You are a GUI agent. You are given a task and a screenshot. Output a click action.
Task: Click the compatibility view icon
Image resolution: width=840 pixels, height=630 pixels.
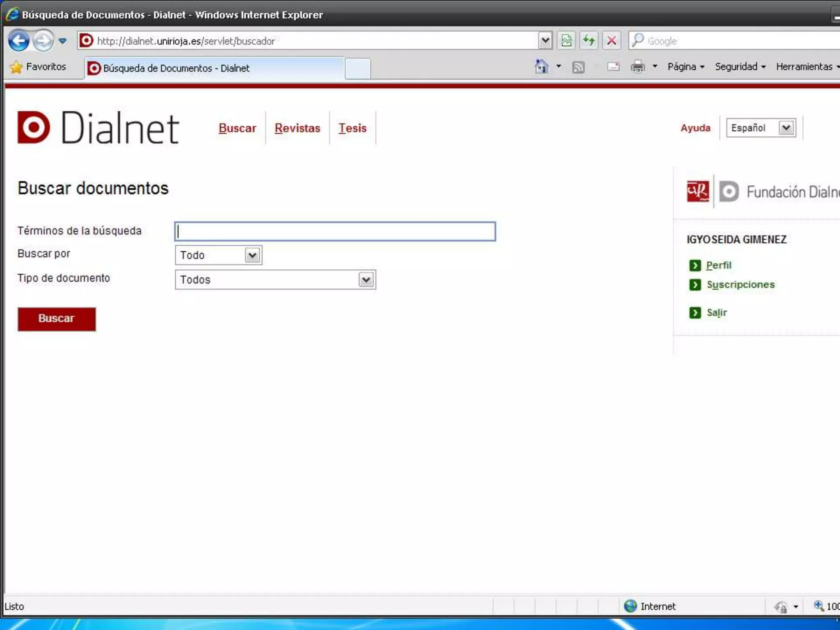coord(566,41)
